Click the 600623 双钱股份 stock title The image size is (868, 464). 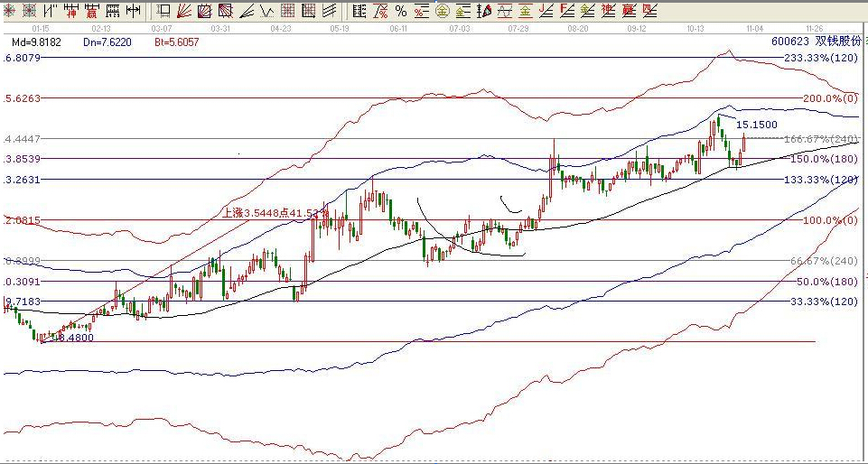[813, 42]
